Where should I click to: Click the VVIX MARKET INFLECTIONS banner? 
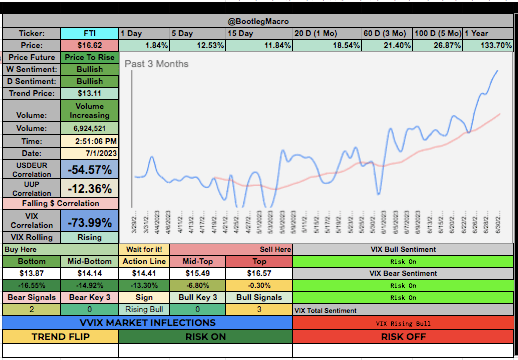(x=147, y=323)
